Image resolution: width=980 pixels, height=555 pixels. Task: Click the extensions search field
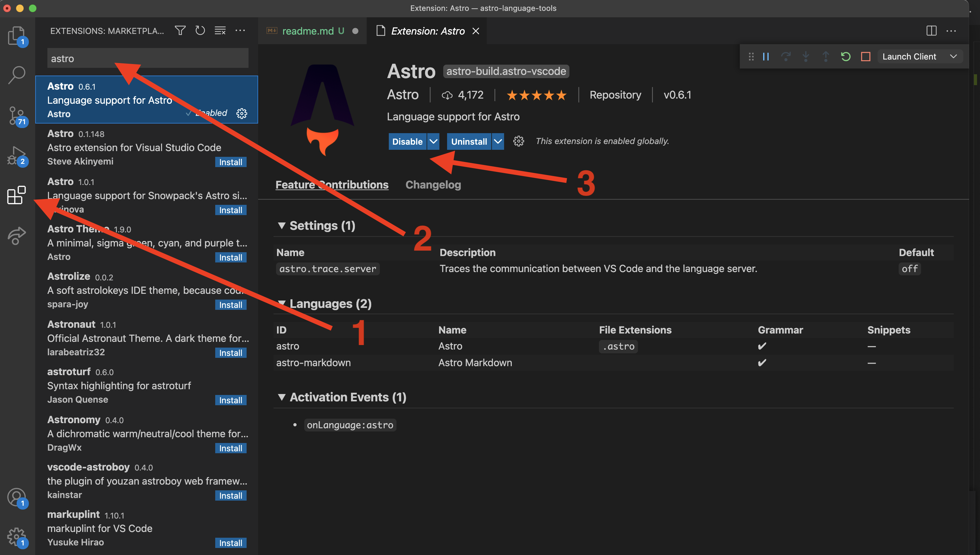click(x=148, y=58)
